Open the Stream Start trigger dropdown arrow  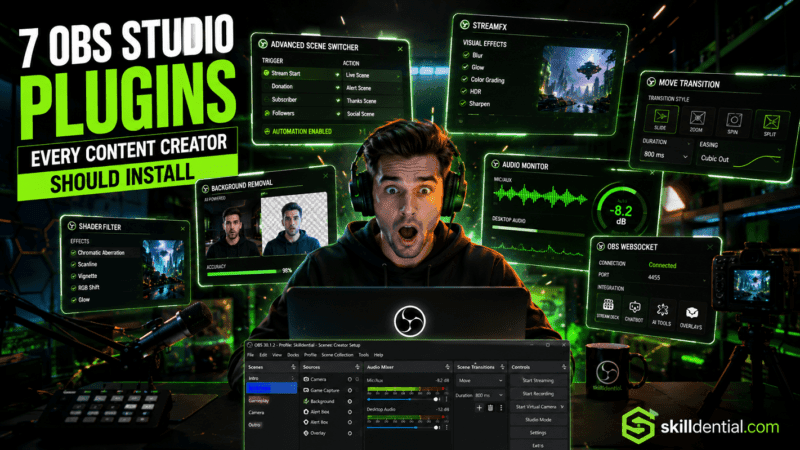coord(337,74)
